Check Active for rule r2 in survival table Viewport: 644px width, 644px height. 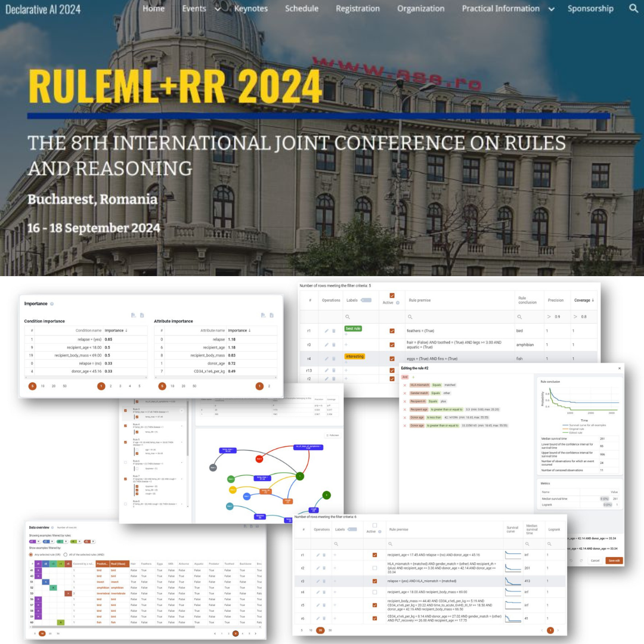point(374,568)
